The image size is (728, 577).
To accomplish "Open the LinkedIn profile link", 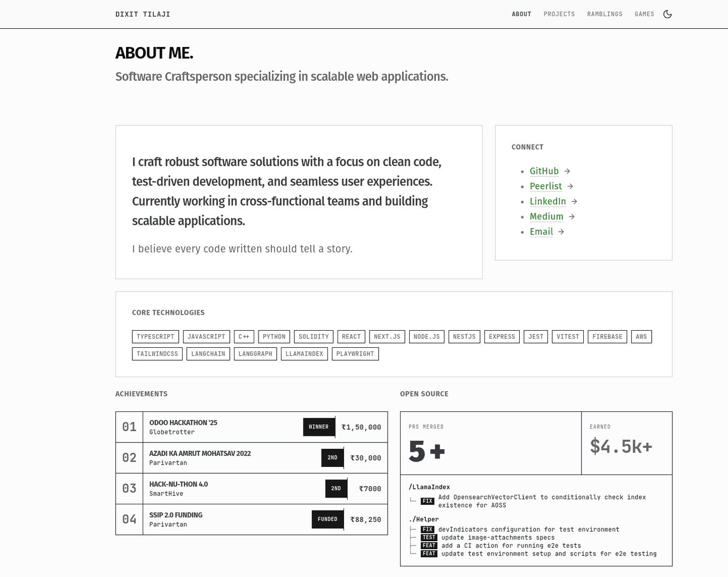I will [x=547, y=201].
